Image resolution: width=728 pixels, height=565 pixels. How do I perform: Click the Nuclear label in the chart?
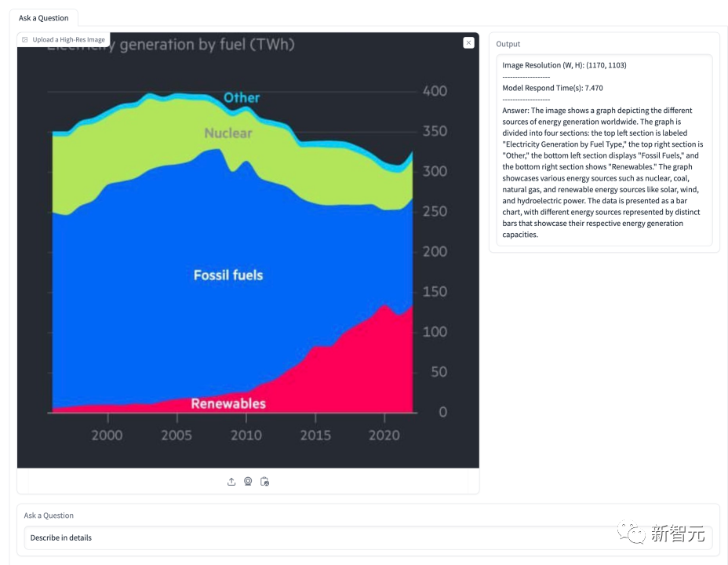(228, 133)
